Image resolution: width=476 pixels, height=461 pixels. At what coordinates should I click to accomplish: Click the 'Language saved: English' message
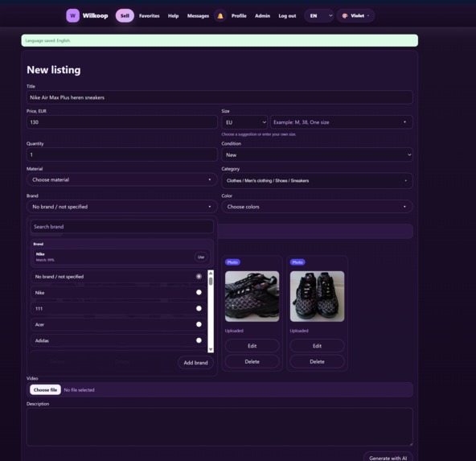tap(47, 41)
